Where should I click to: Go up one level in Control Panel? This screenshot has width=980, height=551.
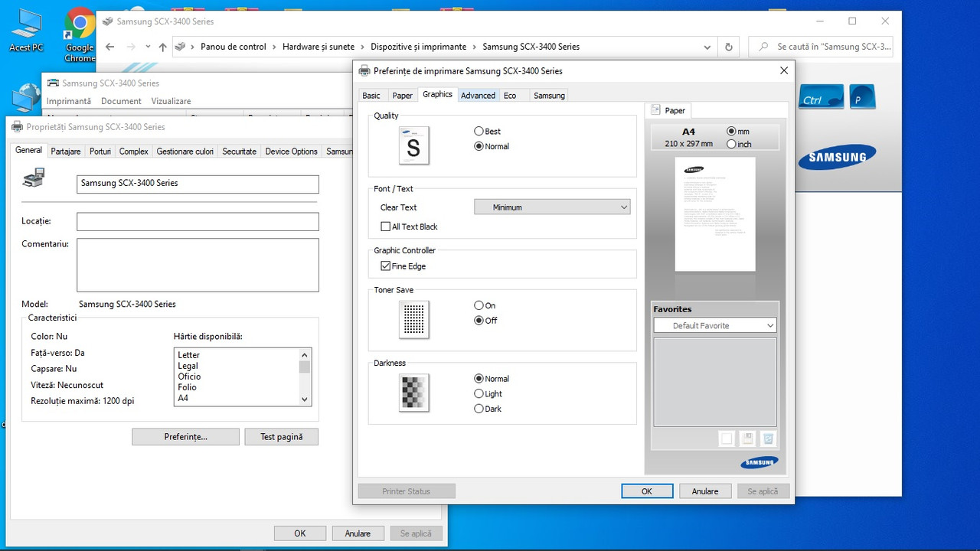coord(162,47)
